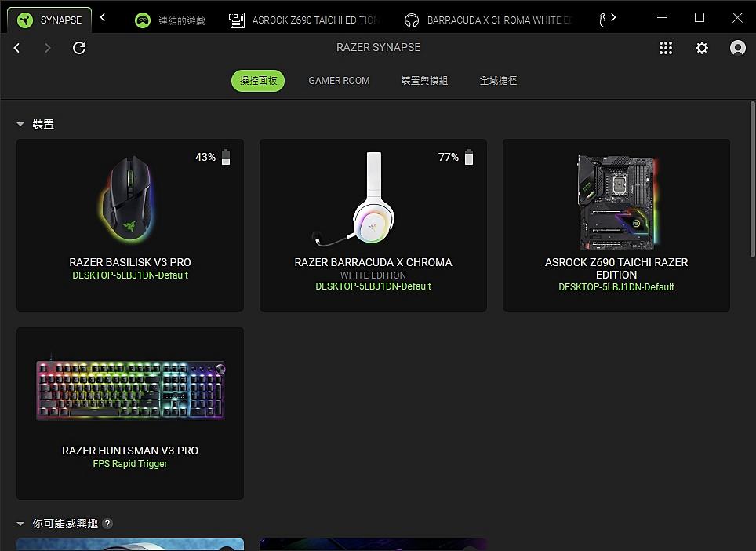Viewport: 756px width, 551px height.
Task: Open the user account profile icon
Action: [737, 48]
